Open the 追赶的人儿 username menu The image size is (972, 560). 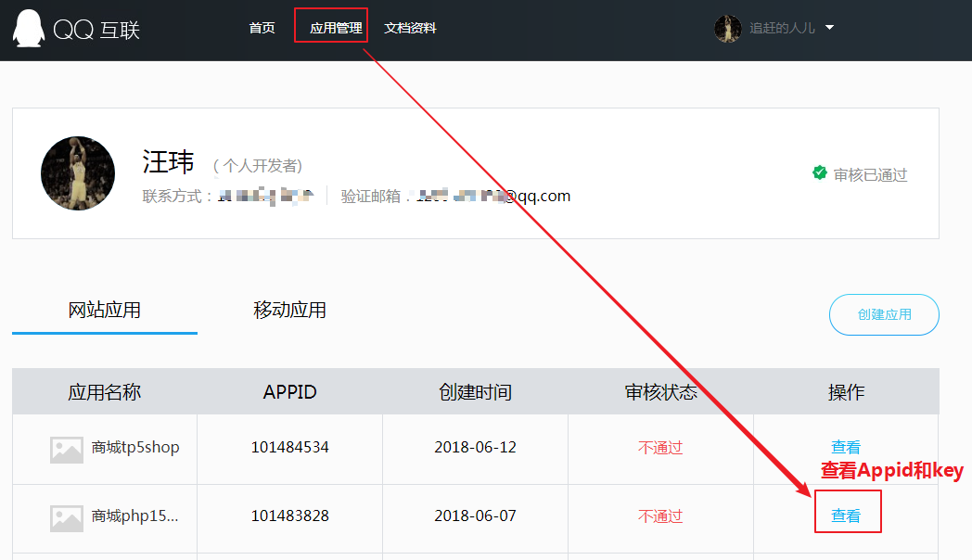coord(782,29)
